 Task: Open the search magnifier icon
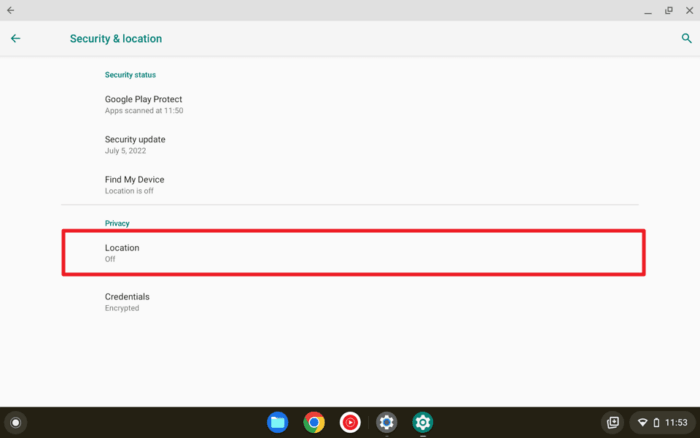coord(686,38)
